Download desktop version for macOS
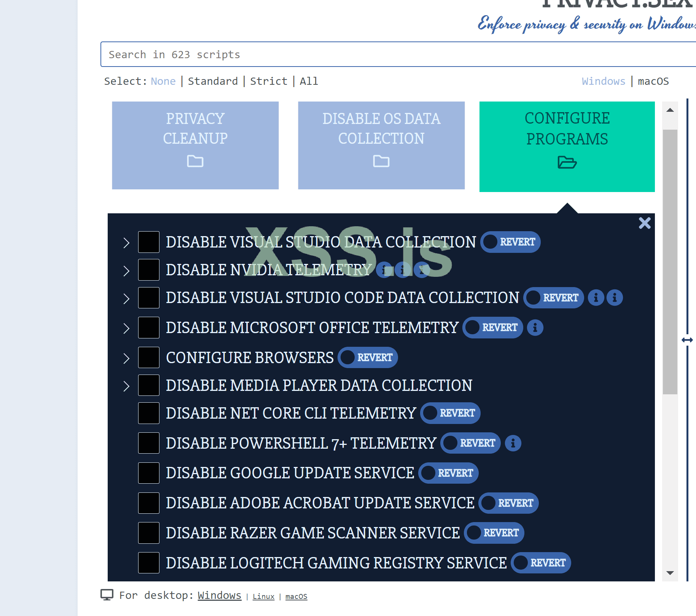Image resolution: width=696 pixels, height=616 pixels. (x=296, y=597)
